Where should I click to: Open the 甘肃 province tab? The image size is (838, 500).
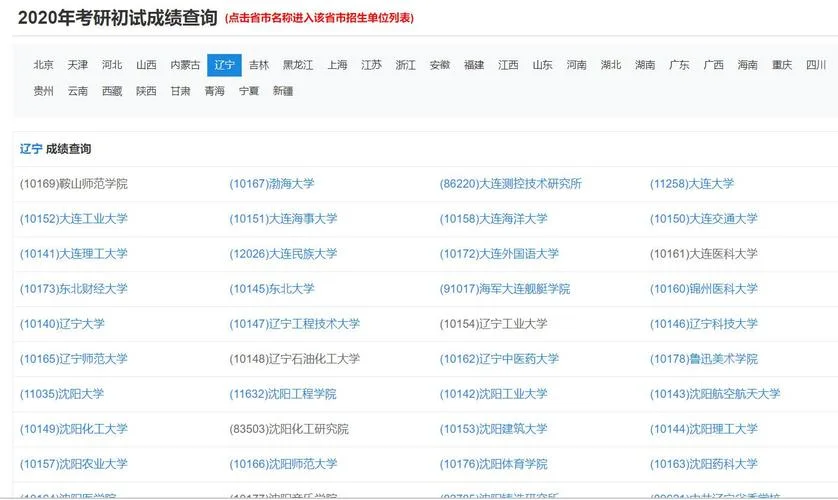coord(180,91)
